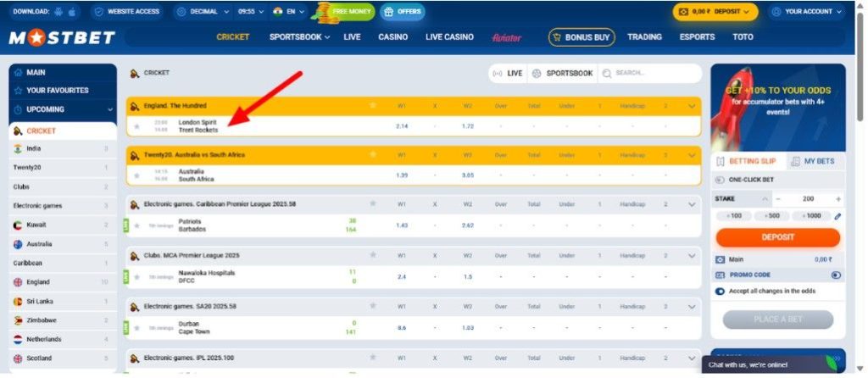868x378 pixels.
Task: Open the Trading section
Action: click(x=644, y=37)
